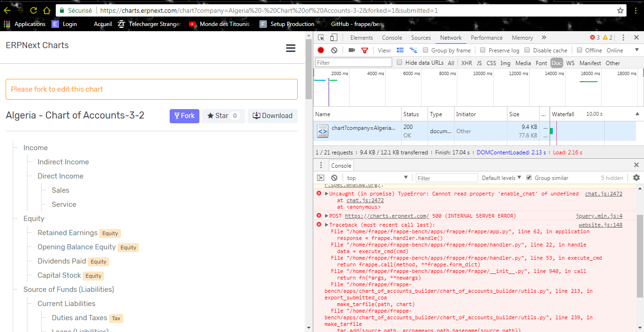Viewport: 644px width, 332px height.
Task: Open the Elements panel tab
Action: (x=361, y=38)
